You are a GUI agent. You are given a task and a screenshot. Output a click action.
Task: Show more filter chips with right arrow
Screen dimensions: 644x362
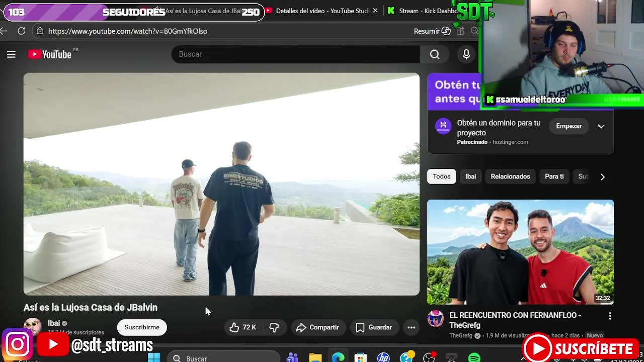[602, 176]
